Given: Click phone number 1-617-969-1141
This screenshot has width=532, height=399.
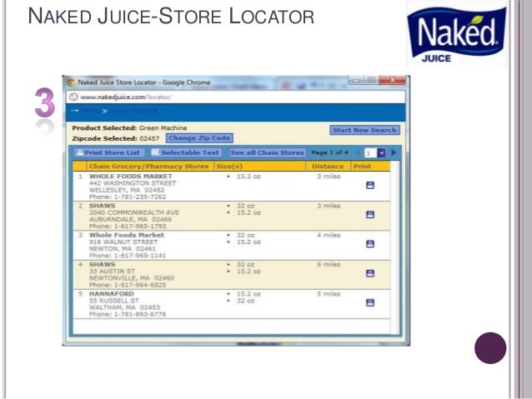Looking at the screenshot, I should [140, 256].
